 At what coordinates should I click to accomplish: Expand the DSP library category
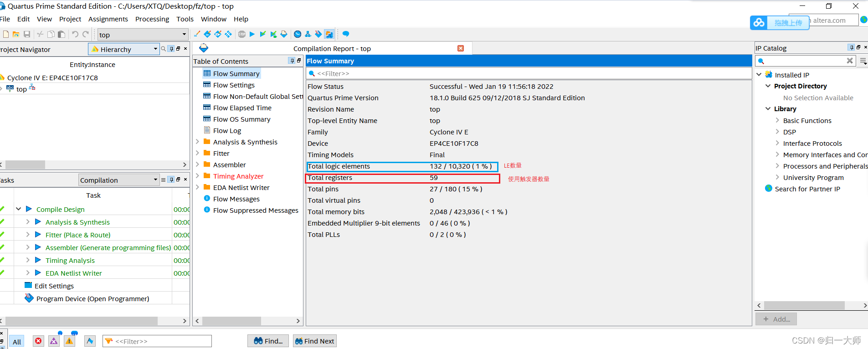pos(777,132)
